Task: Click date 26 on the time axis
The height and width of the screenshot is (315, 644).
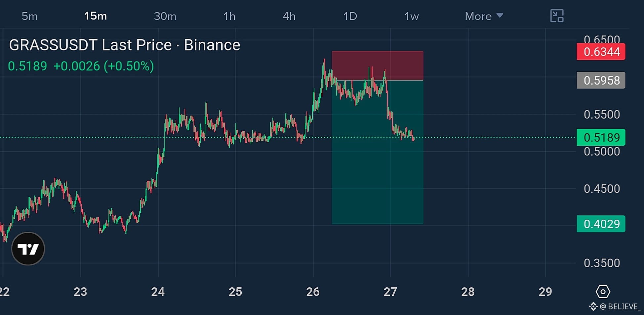Action: pos(313,292)
